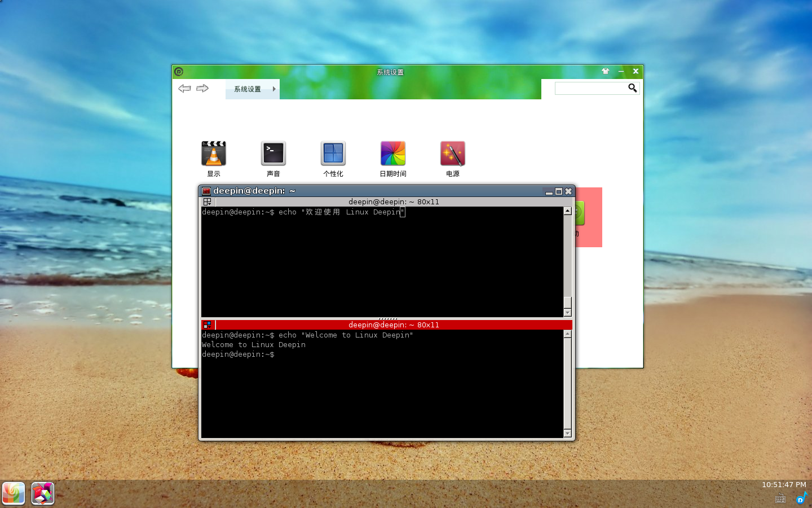This screenshot has width=812, height=508.
Task: Open the 显示 (Display) settings icon
Action: 214,153
